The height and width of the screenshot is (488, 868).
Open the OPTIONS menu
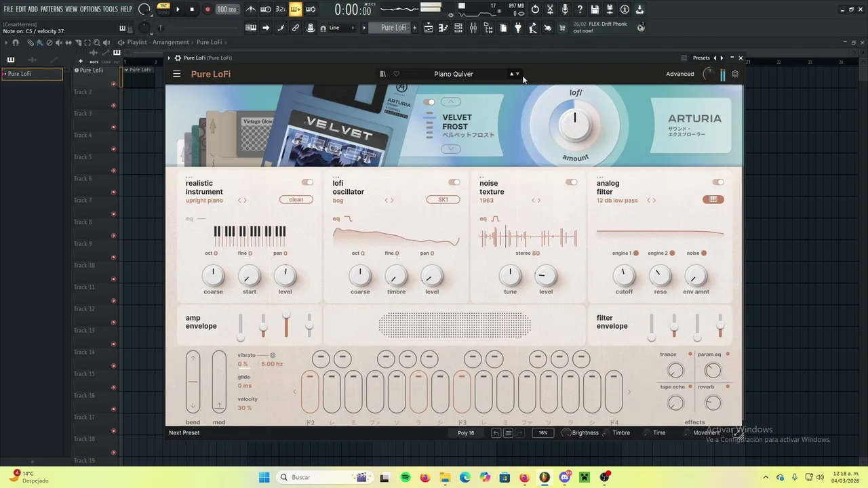[x=90, y=9]
